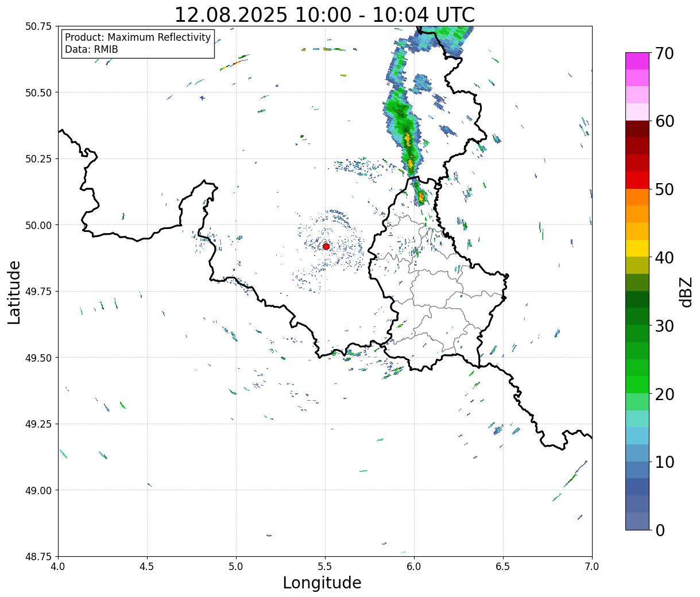Click the magenta 70 dBZ colorbar segment
The height and width of the screenshot is (597, 700).
(x=637, y=61)
